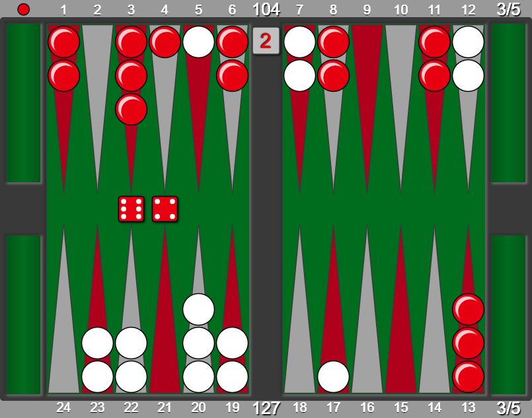Click the bottom left bear-off tray
Image resolution: width=532 pixels, height=418 pixels.
[x=23, y=315]
